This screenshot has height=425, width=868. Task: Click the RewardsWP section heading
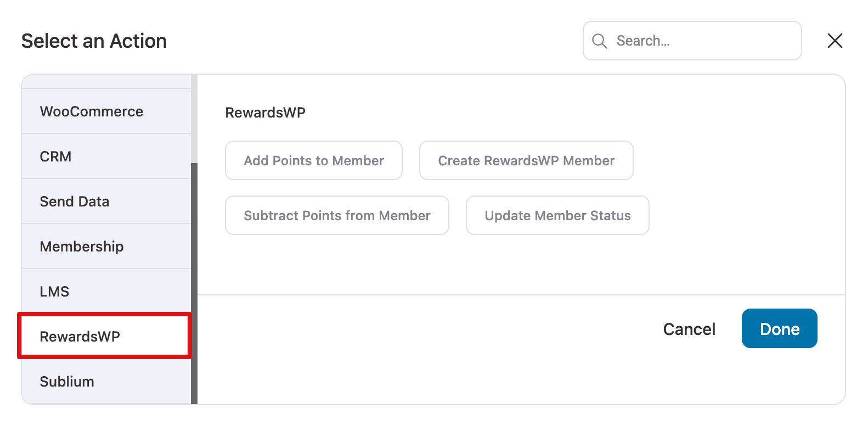[x=266, y=112]
